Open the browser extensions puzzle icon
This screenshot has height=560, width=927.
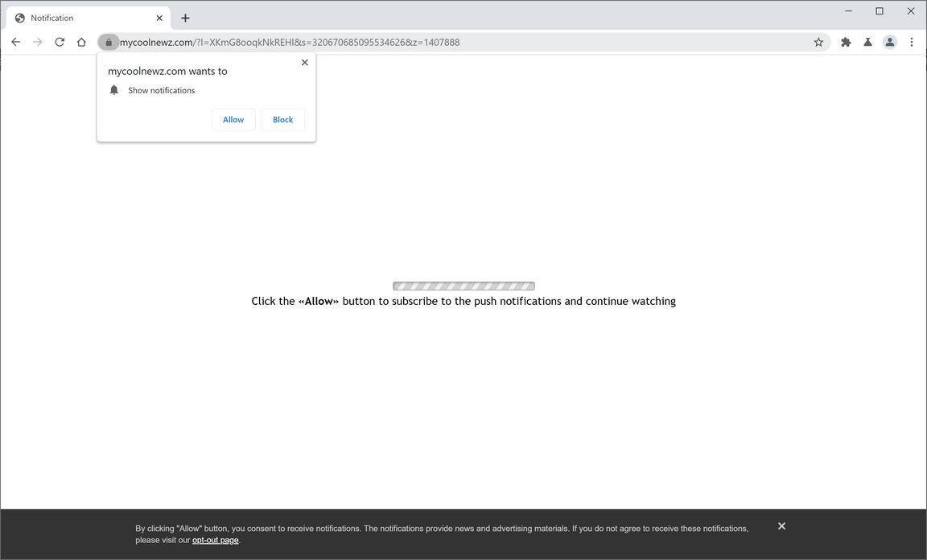846,42
